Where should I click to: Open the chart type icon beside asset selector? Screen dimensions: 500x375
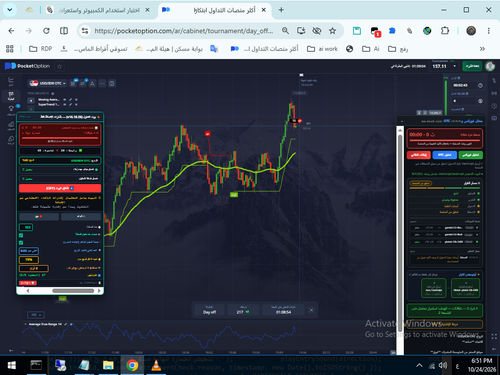[x=73, y=83]
